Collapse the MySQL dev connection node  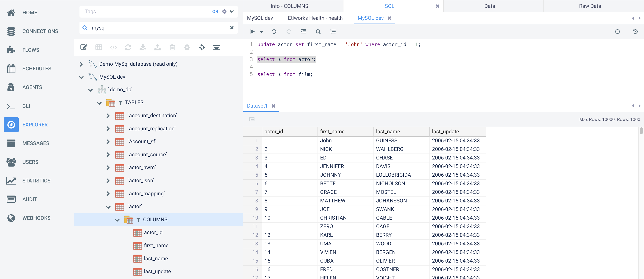(81, 77)
